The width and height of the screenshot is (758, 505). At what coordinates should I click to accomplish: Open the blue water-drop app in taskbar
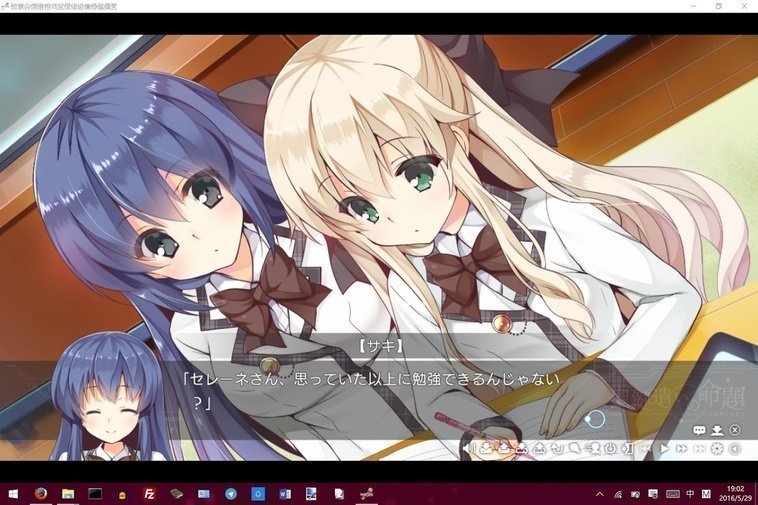[258, 494]
